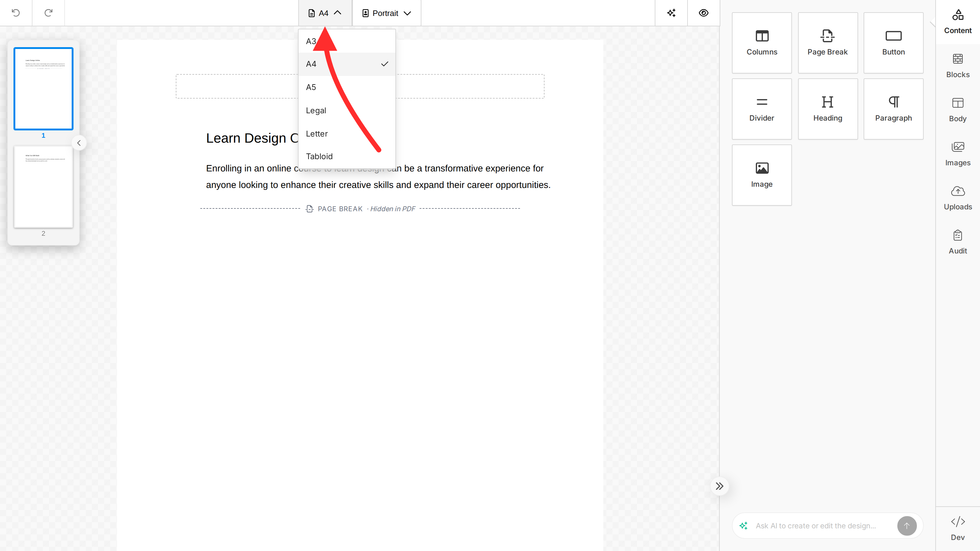Screen dimensions: 980x551
Task: Switch to the Images tab
Action: 958,154
